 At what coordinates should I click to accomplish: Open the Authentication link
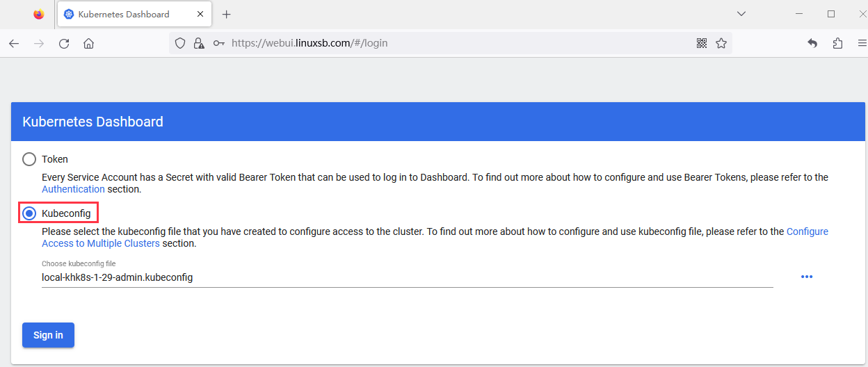tap(73, 189)
